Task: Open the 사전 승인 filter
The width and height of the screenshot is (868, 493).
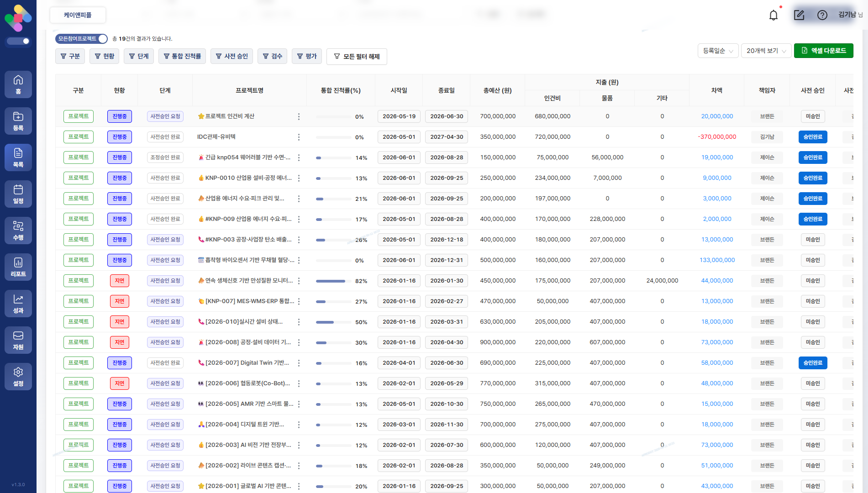Action: [231, 56]
